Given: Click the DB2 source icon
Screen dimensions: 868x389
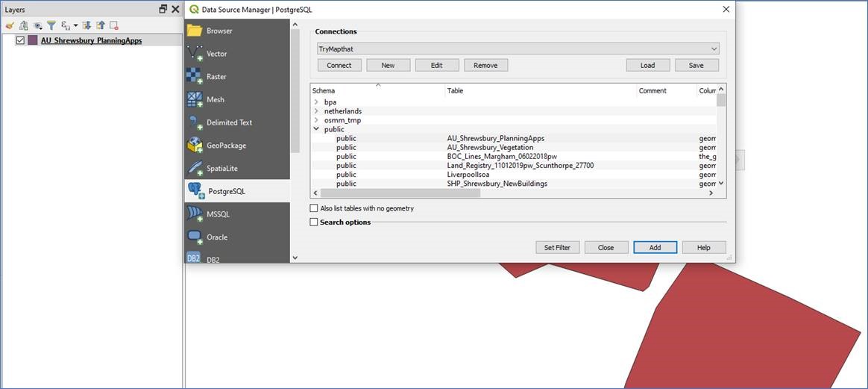Looking at the screenshot, I should pyautogui.click(x=194, y=258).
